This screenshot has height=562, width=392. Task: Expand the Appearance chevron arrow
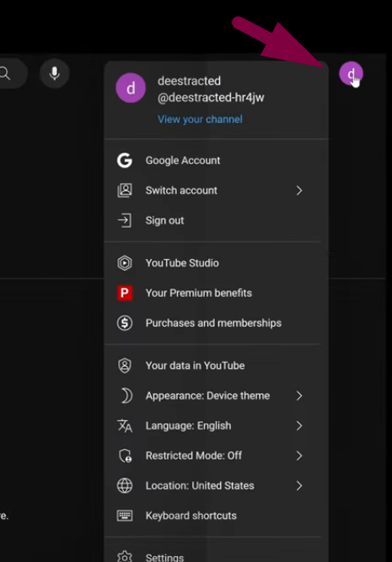[299, 396]
